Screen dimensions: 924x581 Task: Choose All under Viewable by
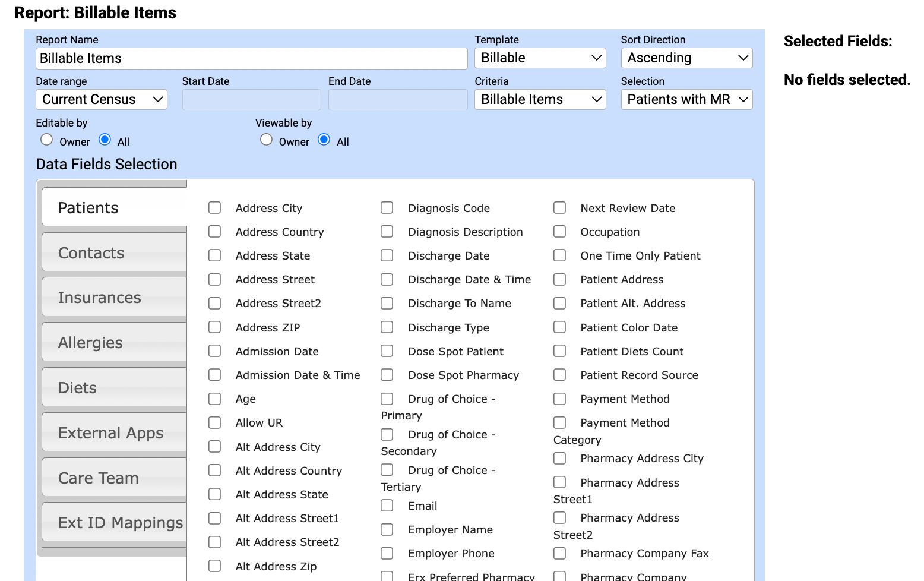coord(324,140)
